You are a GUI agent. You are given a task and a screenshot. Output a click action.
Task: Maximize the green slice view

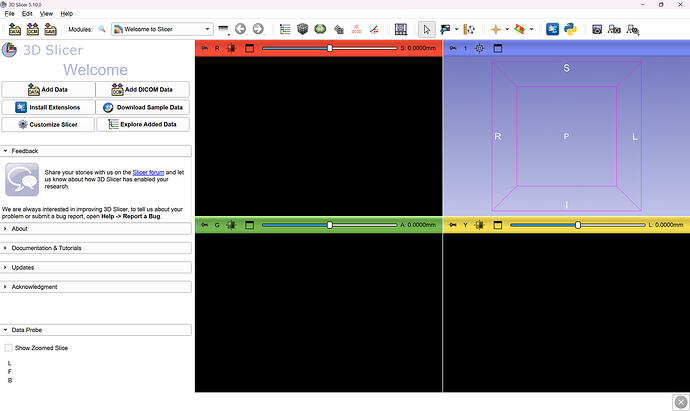coord(250,225)
